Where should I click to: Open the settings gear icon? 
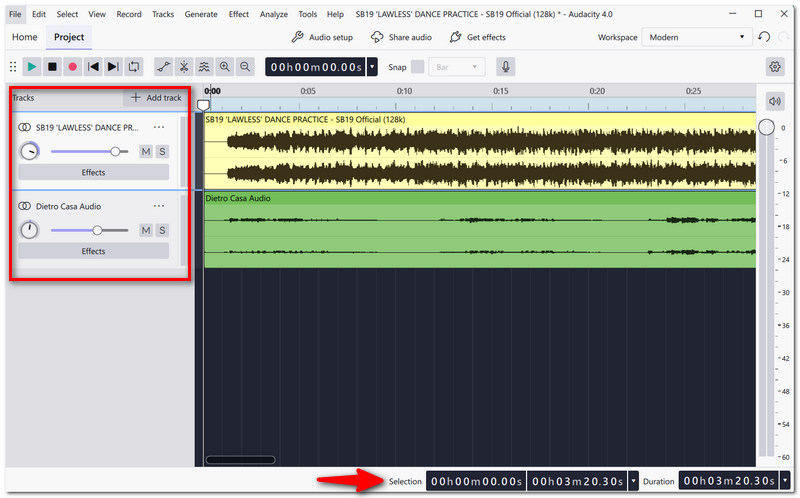click(x=775, y=67)
